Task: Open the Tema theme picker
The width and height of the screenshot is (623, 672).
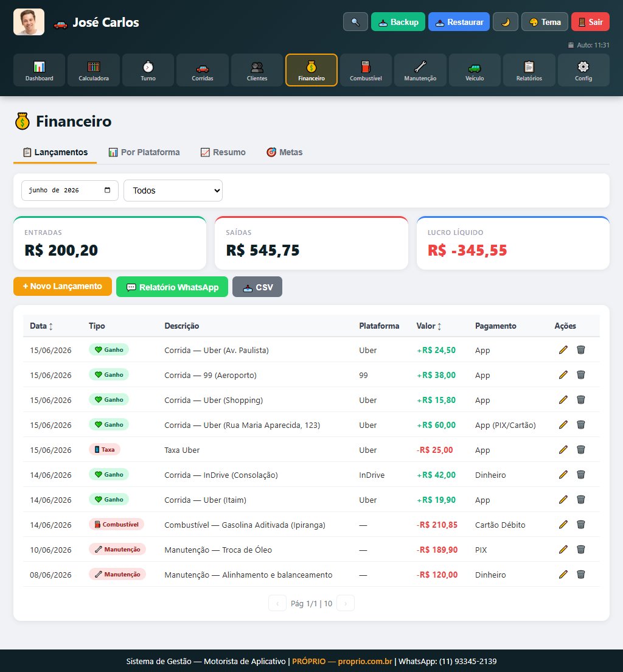Action: coord(545,22)
